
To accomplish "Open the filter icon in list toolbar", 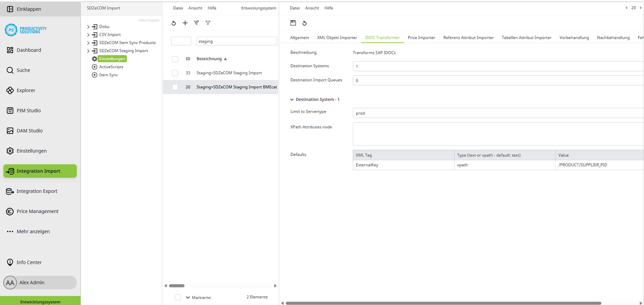I will pyautogui.click(x=208, y=23).
